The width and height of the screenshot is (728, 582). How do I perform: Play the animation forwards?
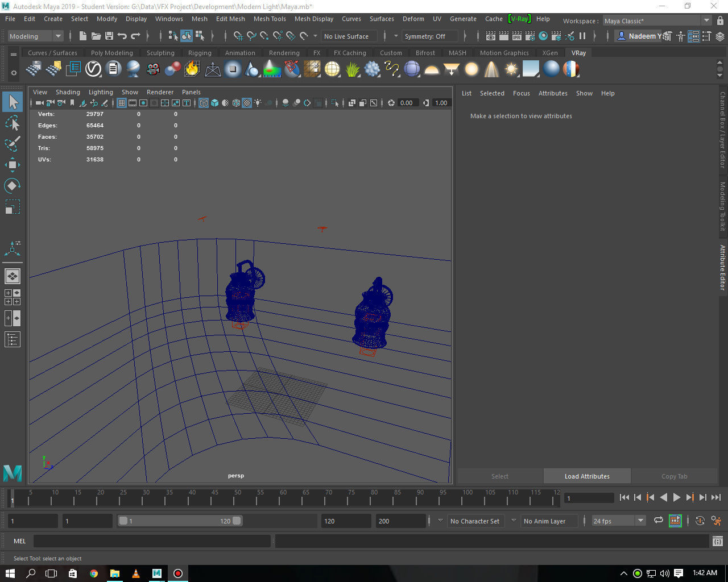(x=676, y=497)
